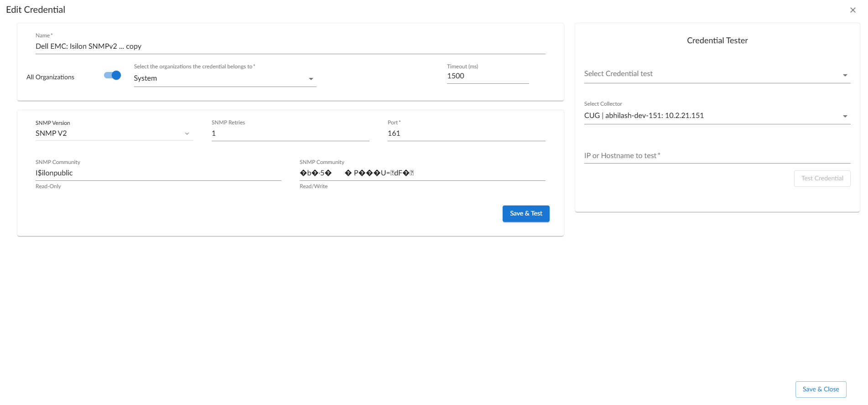Viewport: 868px width, 405px height.
Task: Click the Timeout (ms) field
Action: point(487,76)
